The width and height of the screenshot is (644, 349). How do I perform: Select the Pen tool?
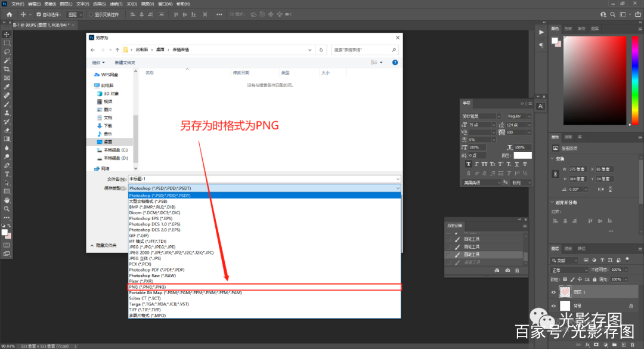pyautogui.click(x=7, y=165)
